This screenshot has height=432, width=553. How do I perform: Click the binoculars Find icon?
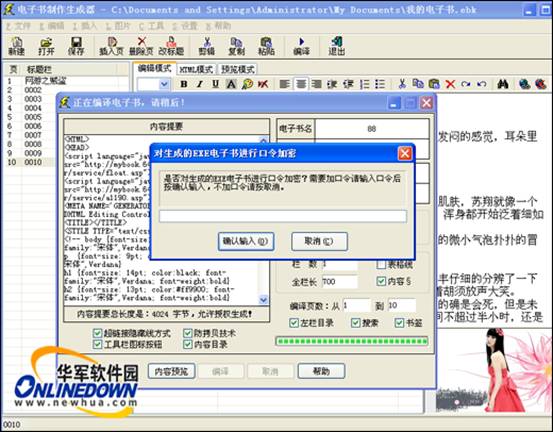[x=503, y=84]
